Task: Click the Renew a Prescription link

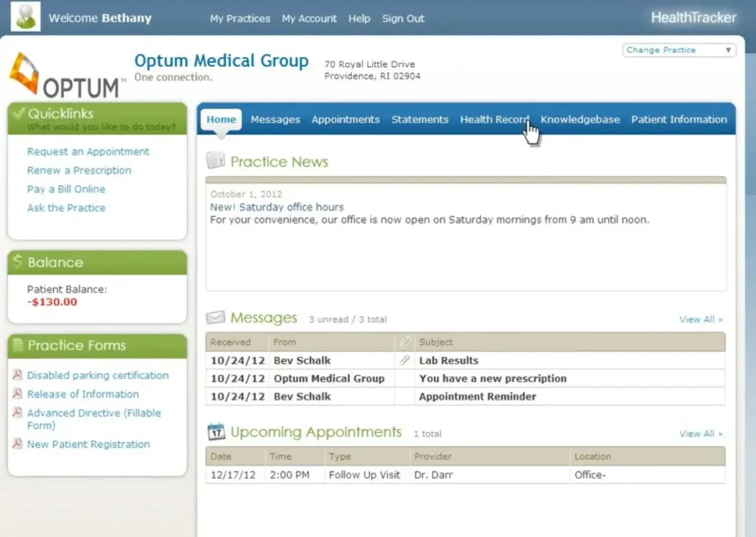Action: pos(78,170)
